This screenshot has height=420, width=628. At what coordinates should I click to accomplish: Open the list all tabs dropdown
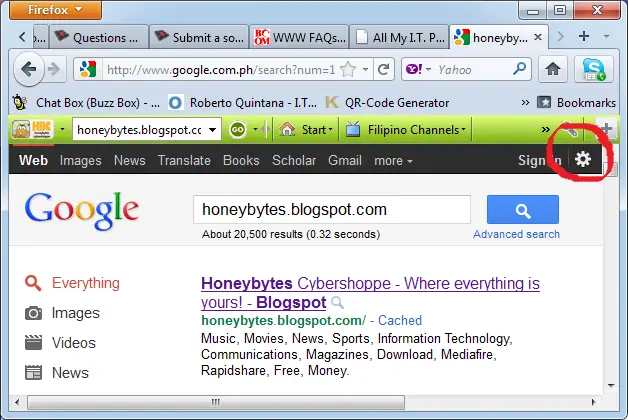click(x=606, y=36)
